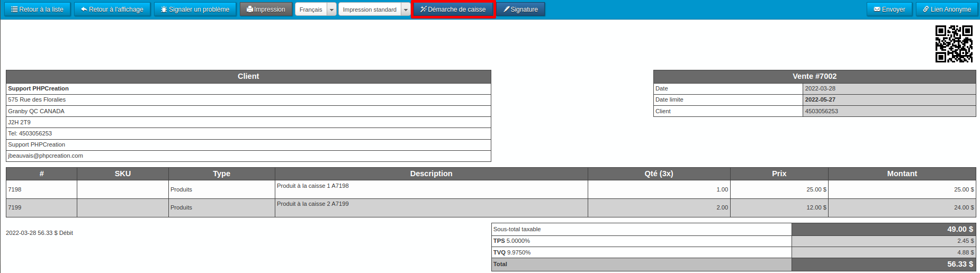
Task: Click the client email jbeauvais@phpcreation.com
Action: 46,156
